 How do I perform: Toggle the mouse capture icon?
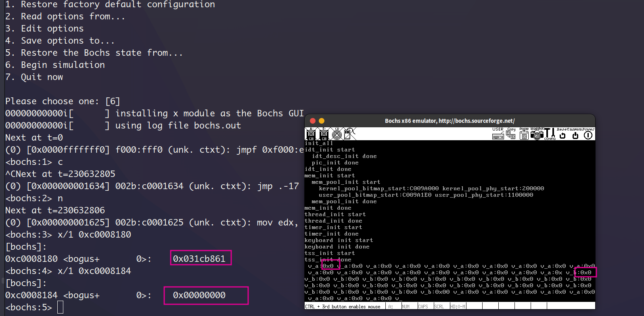350,134
